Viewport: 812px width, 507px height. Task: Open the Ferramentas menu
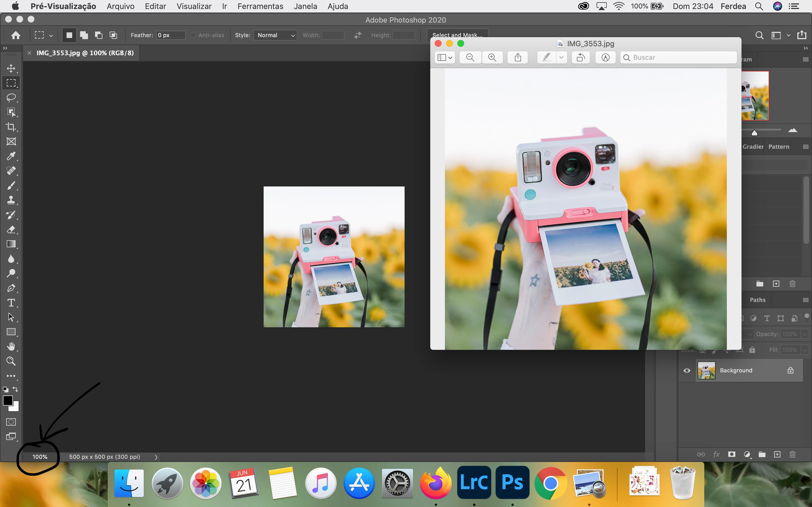pyautogui.click(x=260, y=6)
